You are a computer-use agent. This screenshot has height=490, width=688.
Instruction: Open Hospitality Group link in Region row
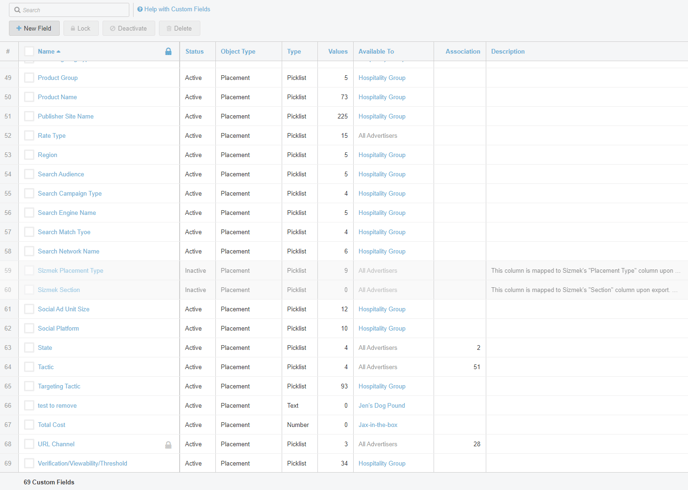[382, 155]
